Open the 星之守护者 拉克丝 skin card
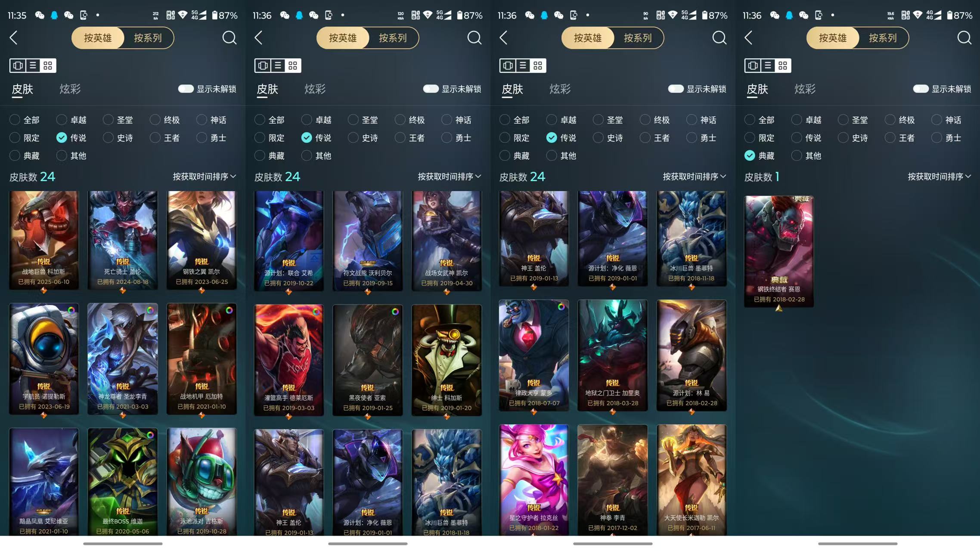This screenshot has height=551, width=980. (x=534, y=480)
